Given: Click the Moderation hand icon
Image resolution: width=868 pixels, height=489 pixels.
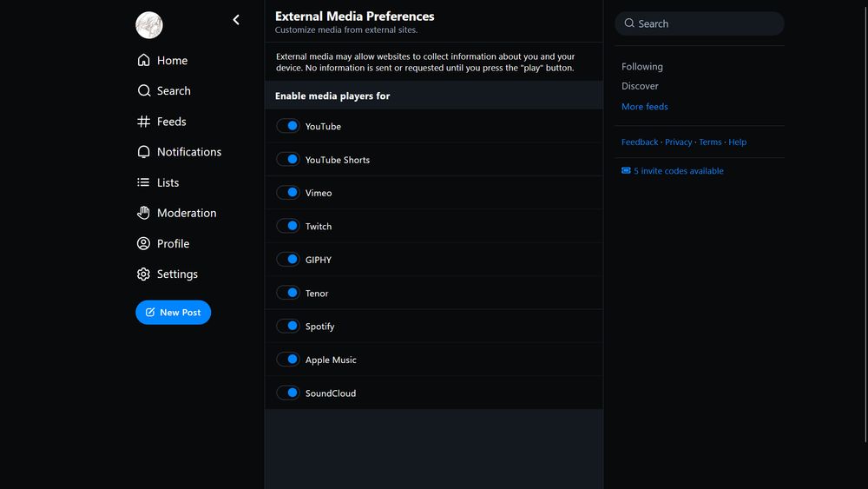Looking at the screenshot, I should point(144,213).
